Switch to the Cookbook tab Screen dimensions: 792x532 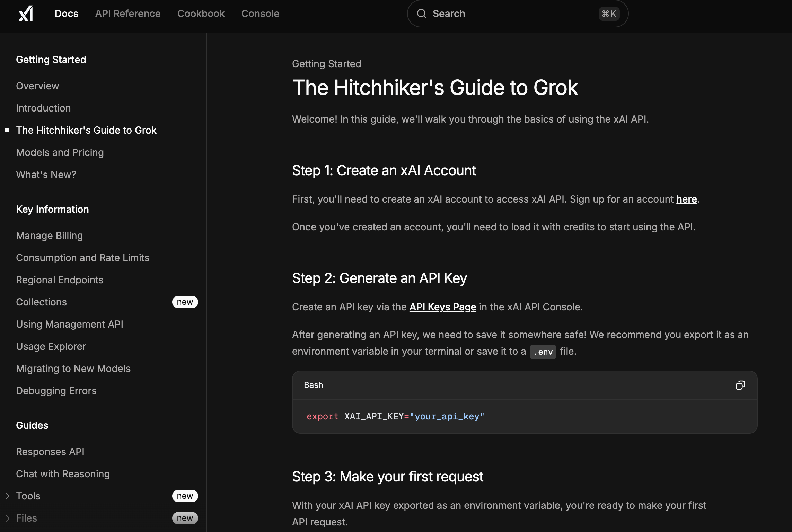pyautogui.click(x=201, y=14)
